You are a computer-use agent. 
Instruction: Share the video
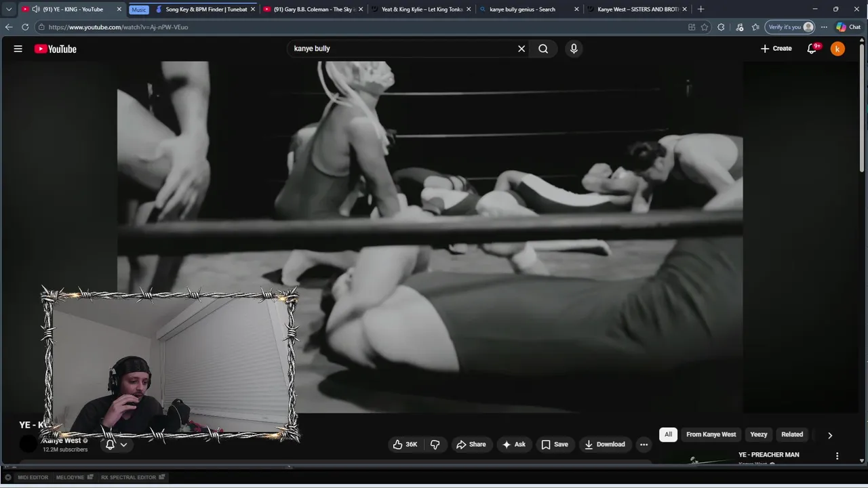pyautogui.click(x=471, y=445)
